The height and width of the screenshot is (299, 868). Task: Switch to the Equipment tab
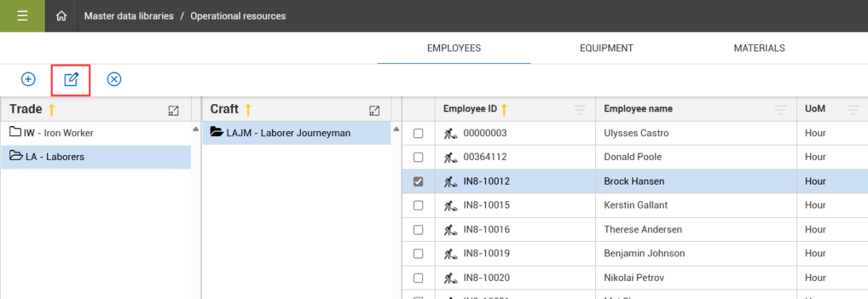pos(606,49)
